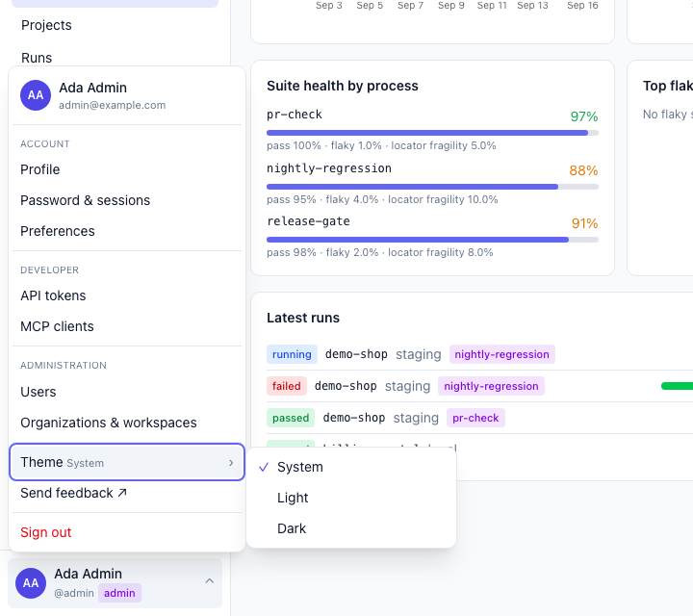693x616 pixels.
Task: Select Light theme option
Action: (x=351, y=498)
